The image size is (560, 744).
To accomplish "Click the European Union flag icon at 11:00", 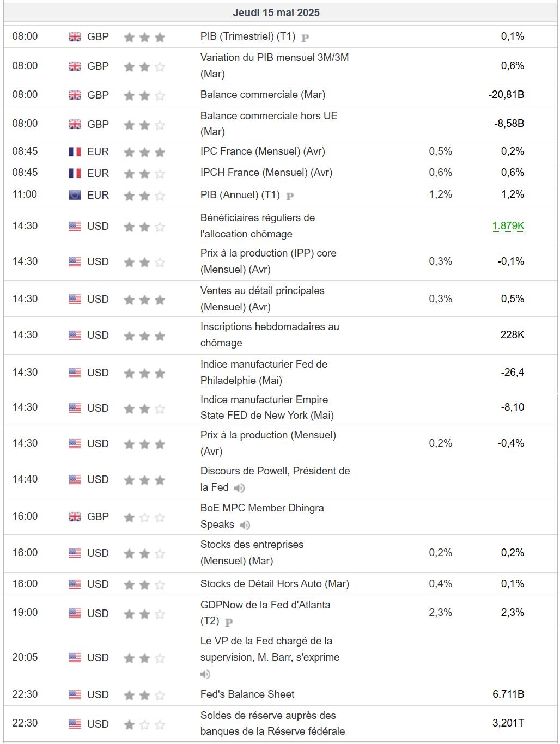I will pos(75,195).
